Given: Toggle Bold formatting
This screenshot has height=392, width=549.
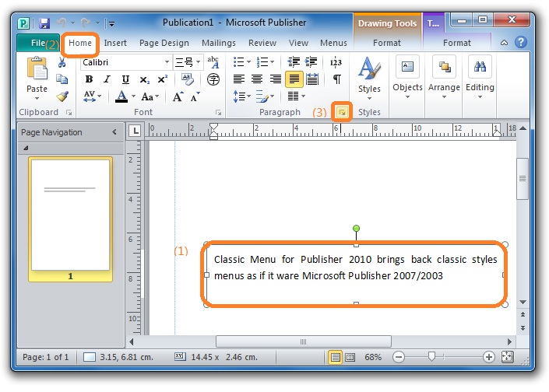Looking at the screenshot, I should coord(89,79).
